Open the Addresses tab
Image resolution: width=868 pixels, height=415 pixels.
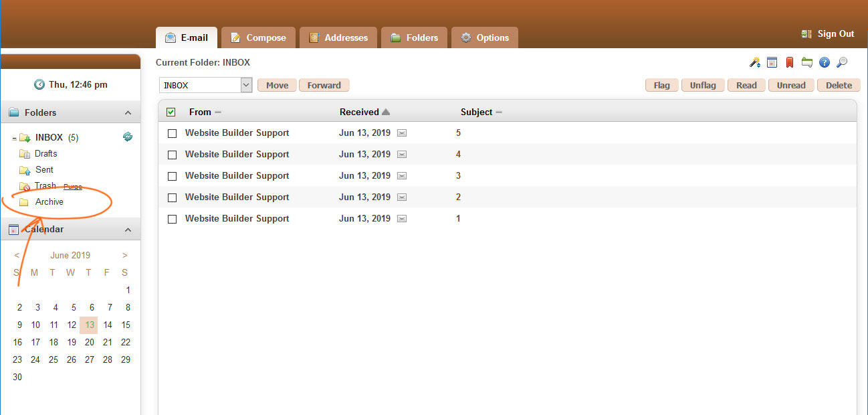pos(338,37)
